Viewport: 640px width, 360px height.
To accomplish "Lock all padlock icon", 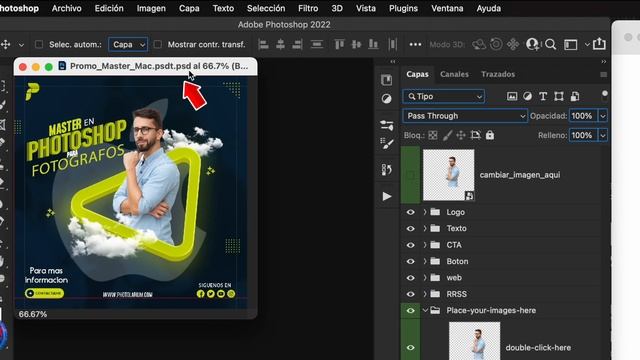I will click(x=490, y=135).
